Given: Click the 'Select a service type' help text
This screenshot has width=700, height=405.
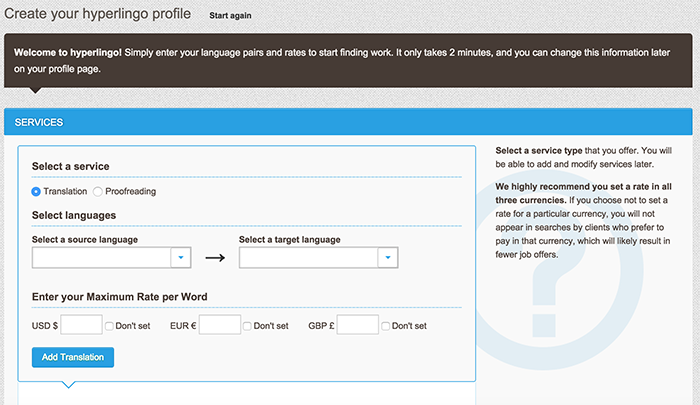Looking at the screenshot, I should click(539, 151).
